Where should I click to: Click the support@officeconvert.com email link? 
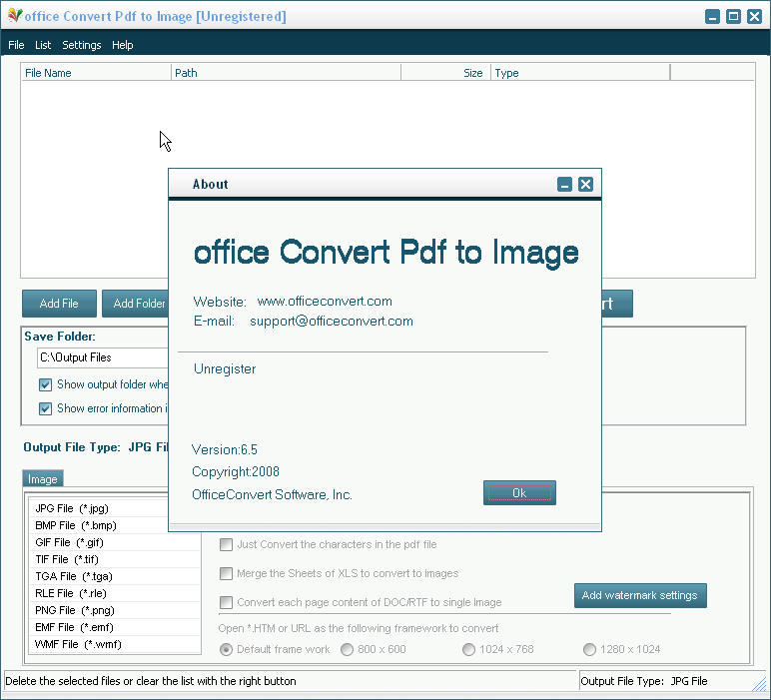(x=332, y=321)
